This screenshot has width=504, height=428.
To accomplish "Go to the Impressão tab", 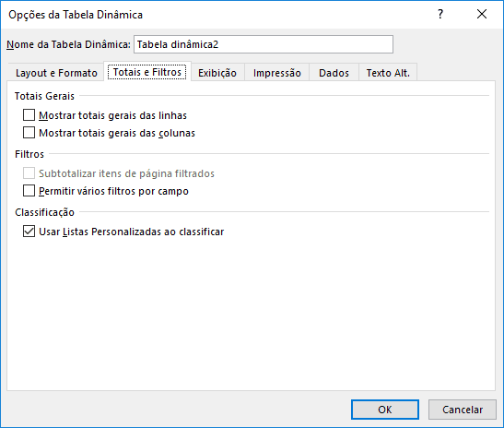I will click(x=276, y=73).
